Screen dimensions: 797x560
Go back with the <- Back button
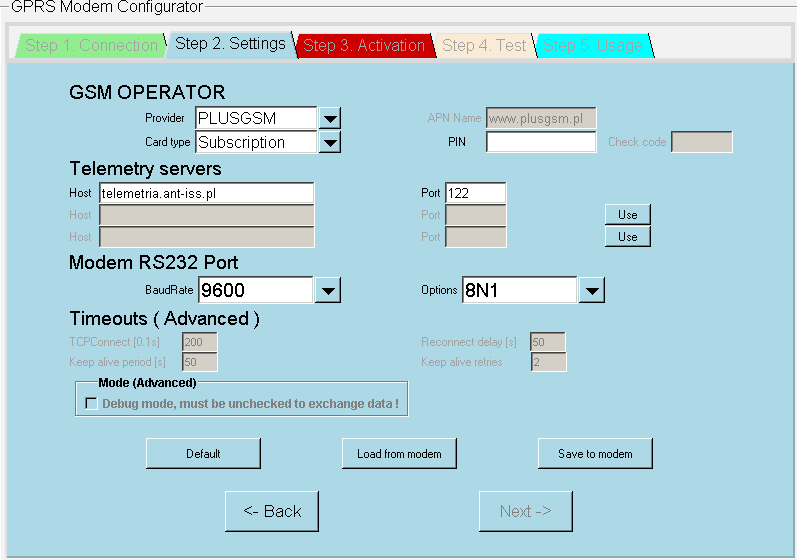coord(272,511)
